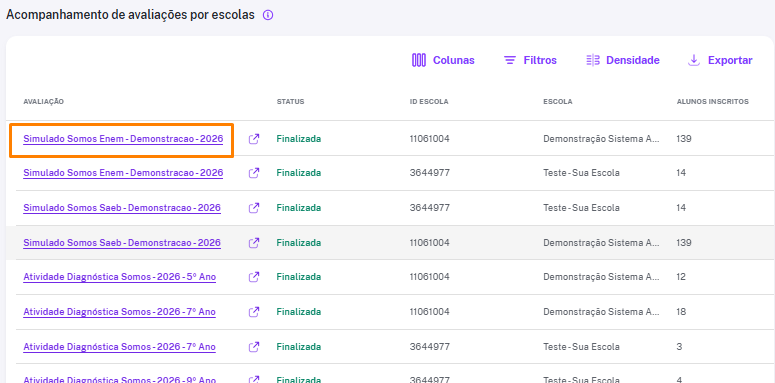
Task: Open Simulado Somos Saeb link for Teste - Sua Escola
Action: tap(122, 208)
